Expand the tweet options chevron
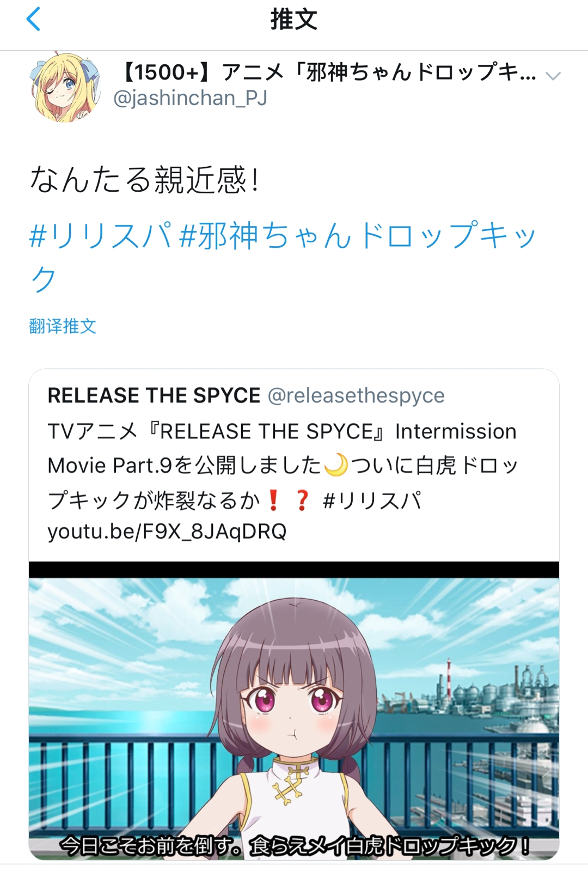The width and height of the screenshot is (588, 872). pos(553,76)
